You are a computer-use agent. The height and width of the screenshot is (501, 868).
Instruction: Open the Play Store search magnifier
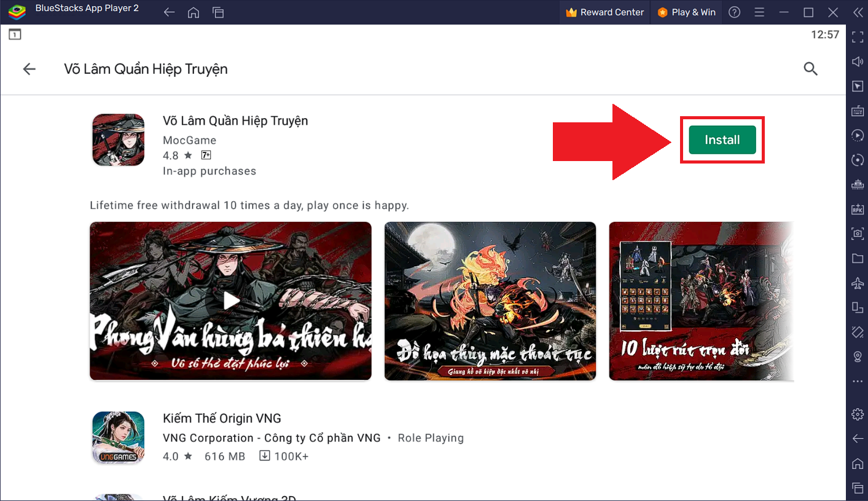(811, 69)
